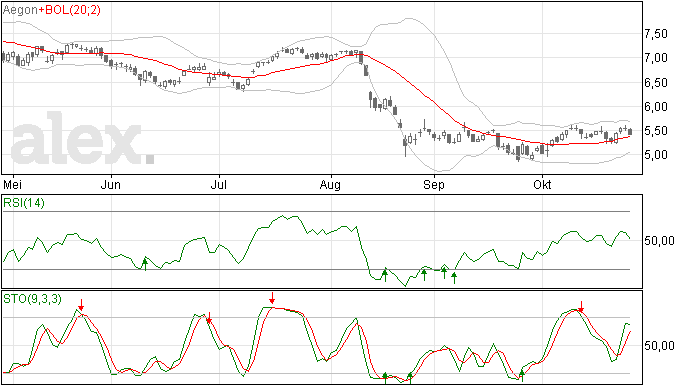Click the red STO sell arrow in May
This screenshot has width=690, height=387.
(81, 305)
